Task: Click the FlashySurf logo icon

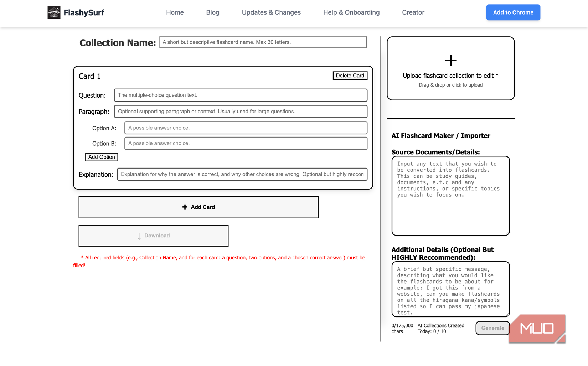Action: click(54, 12)
